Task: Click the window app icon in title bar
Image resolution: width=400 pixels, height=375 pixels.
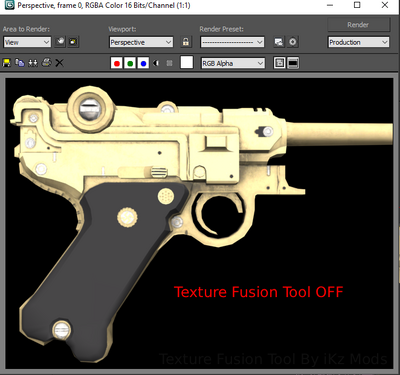Action: click(x=9, y=5)
